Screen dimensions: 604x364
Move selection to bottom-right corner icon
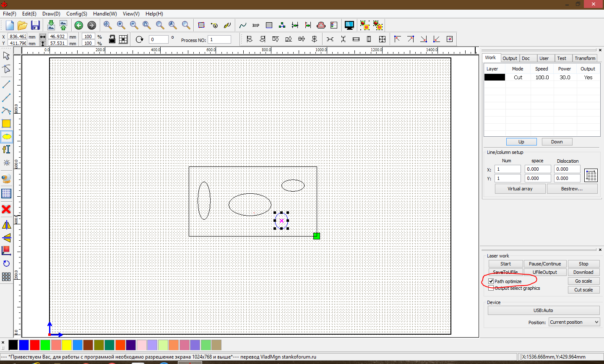tap(424, 39)
